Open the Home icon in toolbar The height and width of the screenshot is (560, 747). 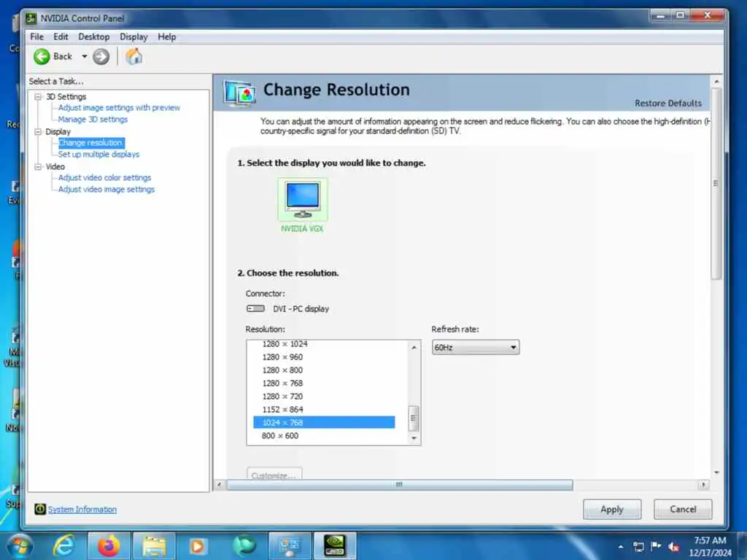(x=134, y=56)
